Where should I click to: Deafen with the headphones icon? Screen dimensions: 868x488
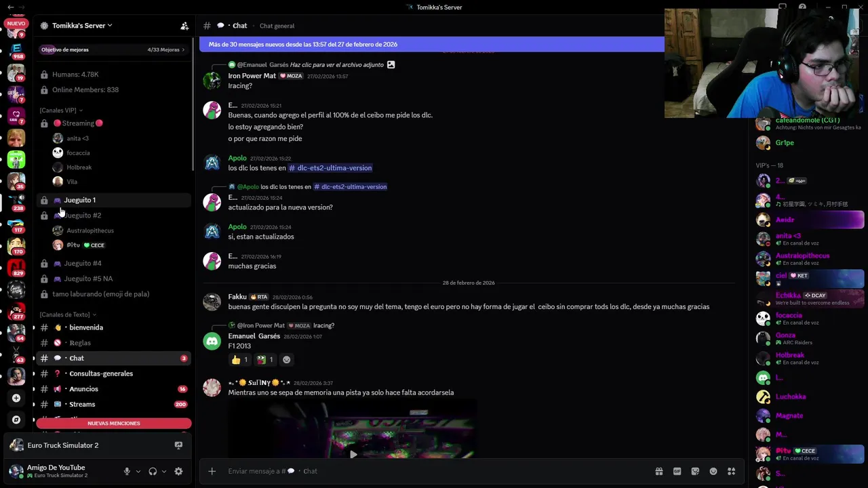153,471
